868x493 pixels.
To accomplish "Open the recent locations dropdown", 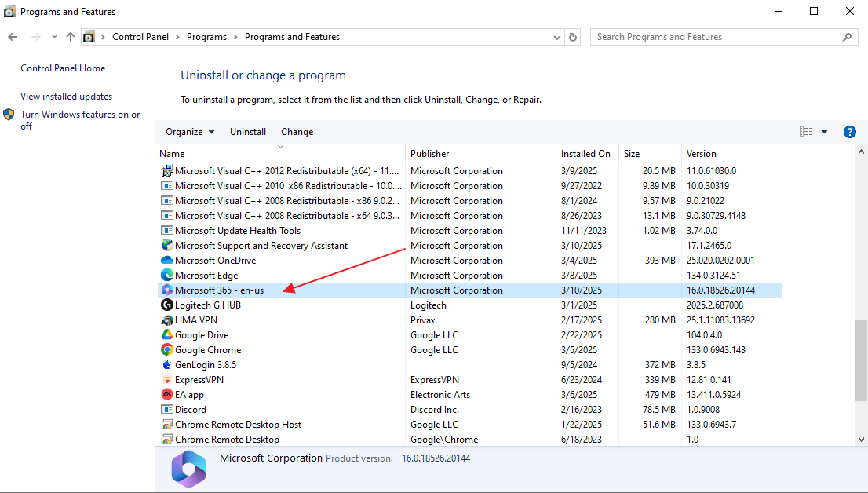I will [x=54, y=37].
